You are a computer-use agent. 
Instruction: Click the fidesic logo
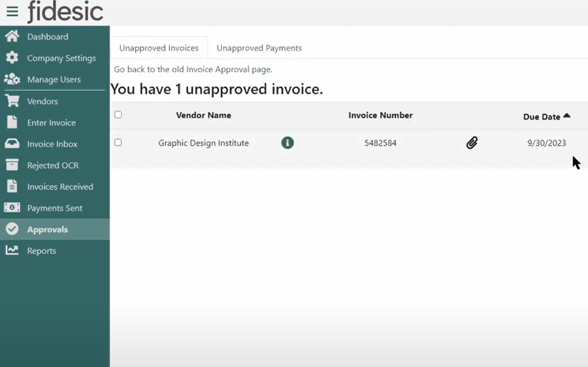pos(65,12)
